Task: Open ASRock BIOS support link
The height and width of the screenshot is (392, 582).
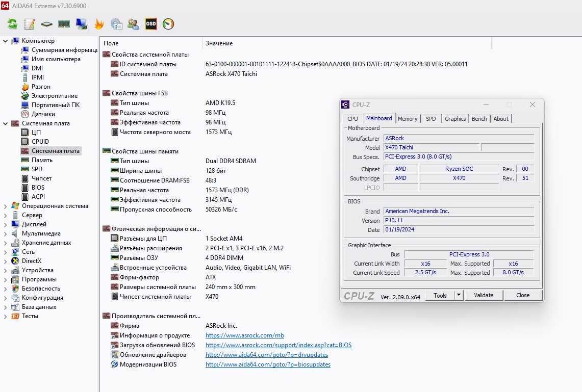Action: [x=279, y=345]
